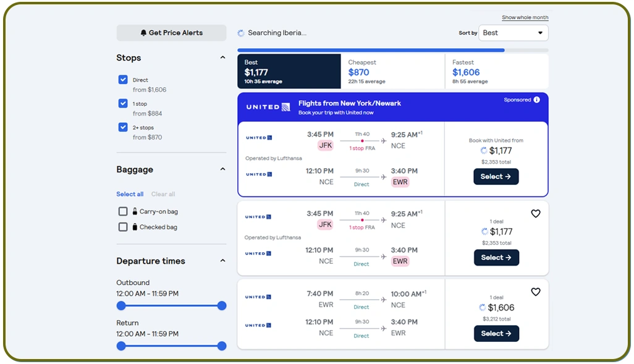634x364 pixels.
Task: Click the bell icon in Get Price Alerts
Action: pyautogui.click(x=143, y=33)
